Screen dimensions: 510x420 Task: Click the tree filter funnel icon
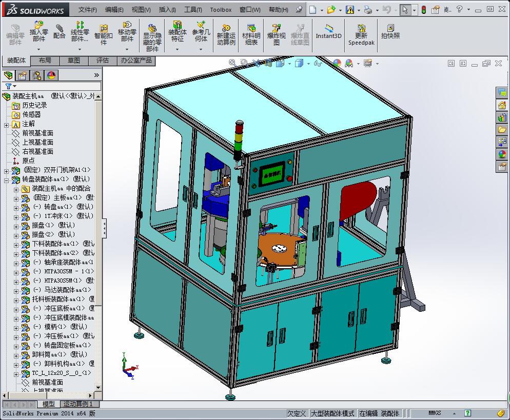[8, 86]
